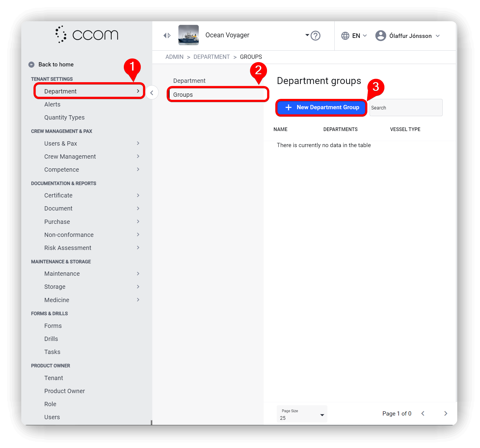This screenshot has height=448, width=480.
Task: Click the help question mark icon
Action: pyautogui.click(x=316, y=36)
